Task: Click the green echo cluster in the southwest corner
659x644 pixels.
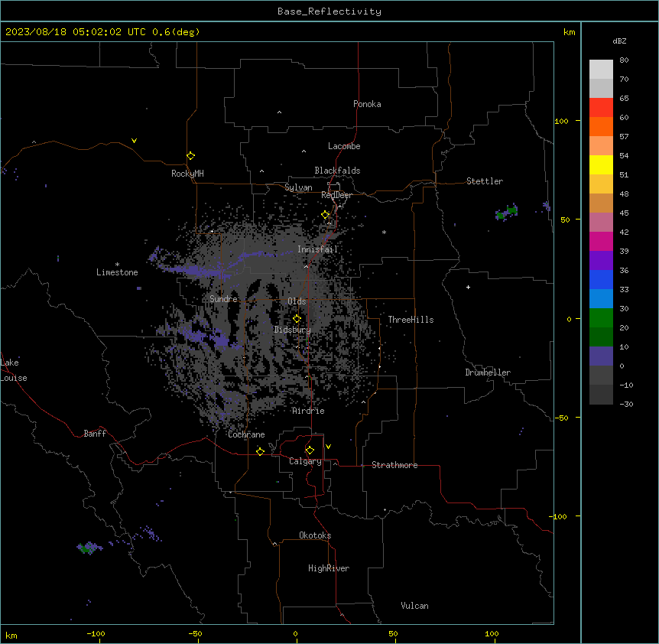Action: point(89,548)
